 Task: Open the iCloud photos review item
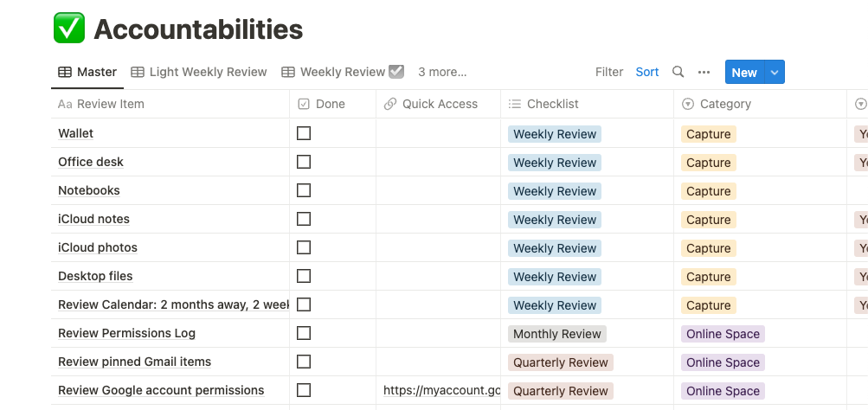coord(98,247)
